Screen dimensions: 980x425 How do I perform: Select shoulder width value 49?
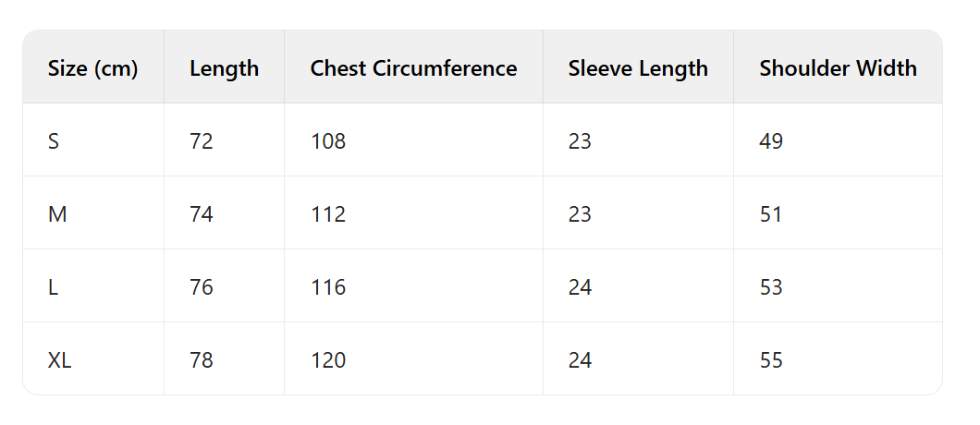coord(771,141)
